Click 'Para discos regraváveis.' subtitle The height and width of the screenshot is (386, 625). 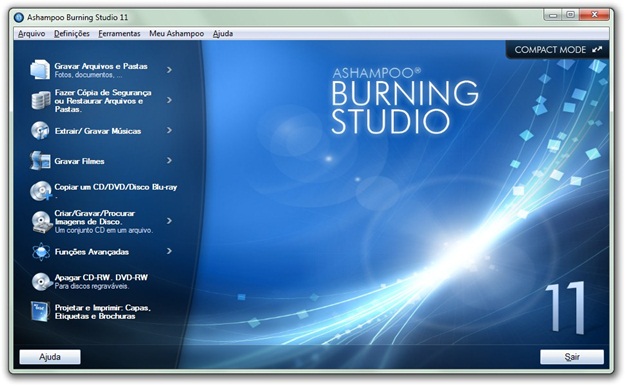92,286
